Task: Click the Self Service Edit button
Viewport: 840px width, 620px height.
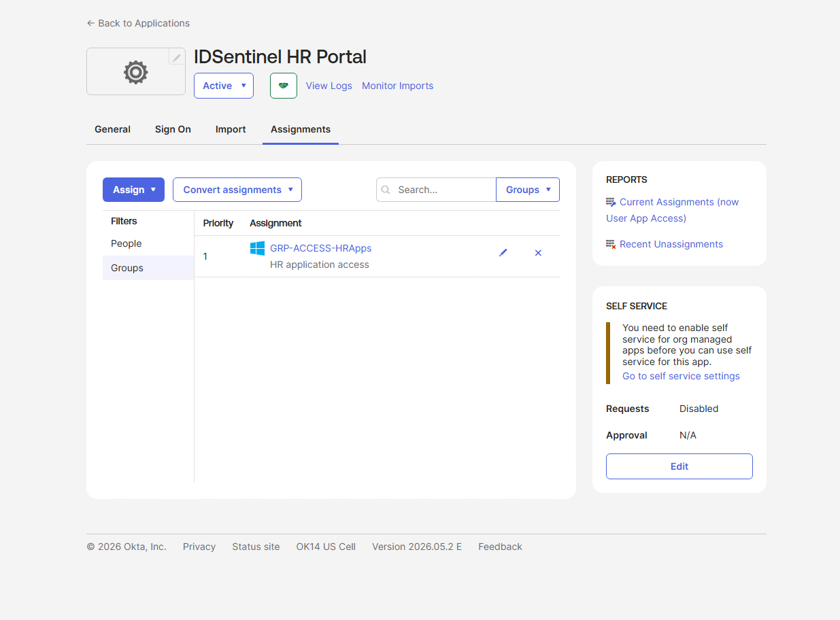Action: click(679, 466)
